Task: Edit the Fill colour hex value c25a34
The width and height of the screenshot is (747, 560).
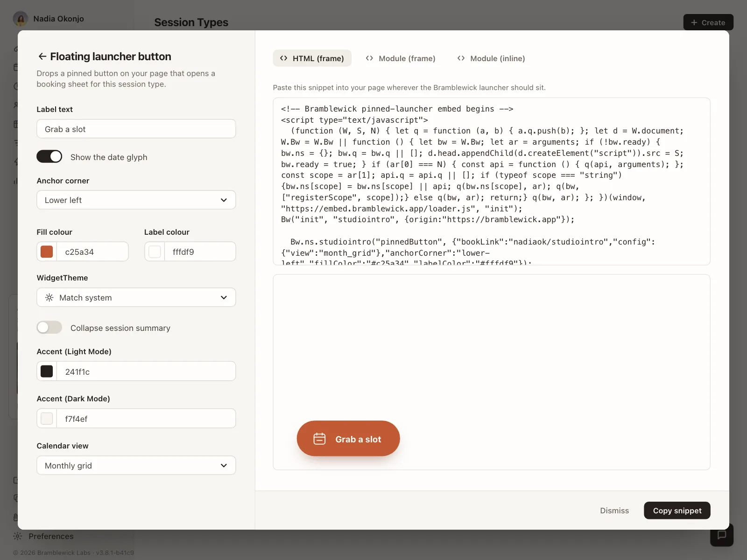Action: pos(92,252)
